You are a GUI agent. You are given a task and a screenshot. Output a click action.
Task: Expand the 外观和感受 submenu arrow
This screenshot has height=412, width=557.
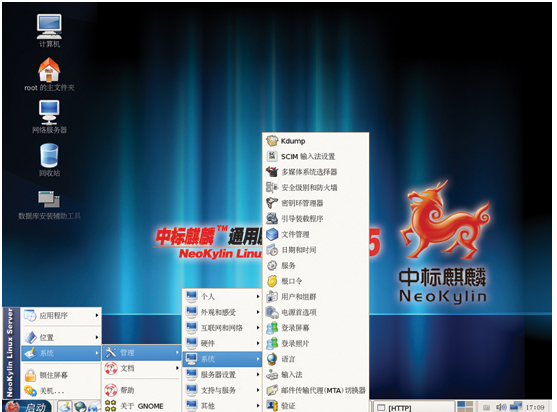258,312
